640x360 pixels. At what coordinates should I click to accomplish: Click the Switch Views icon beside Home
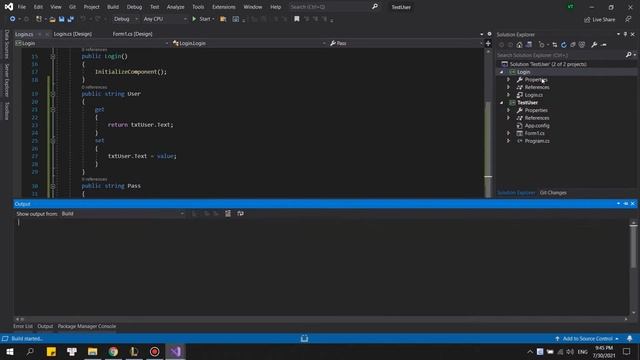[x=529, y=44]
